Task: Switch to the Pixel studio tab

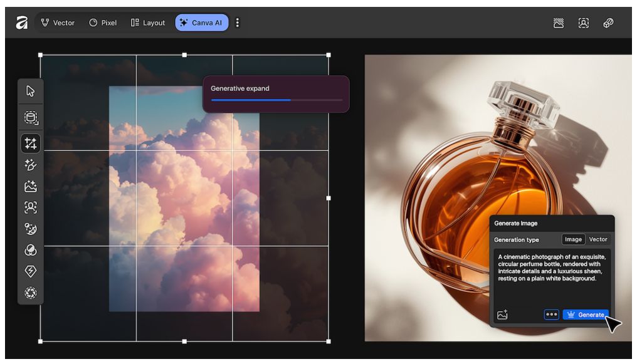Action: pos(103,23)
